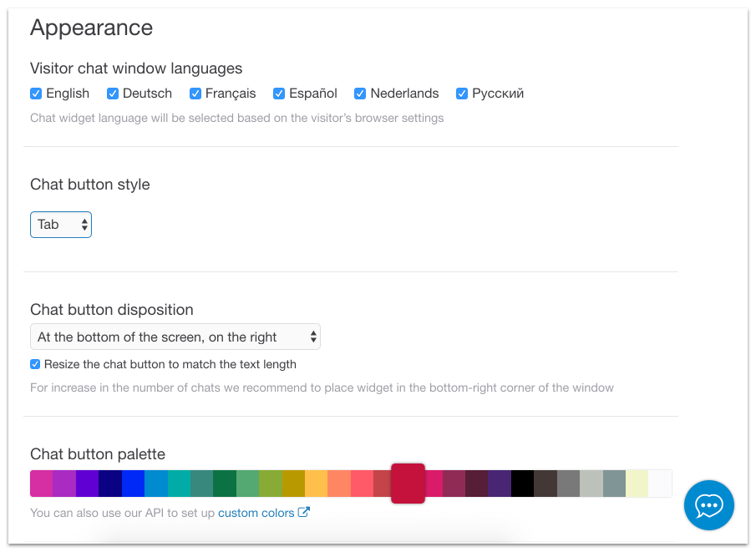Toggle the Nederlands language checkbox
756x552 pixels.
[x=360, y=94]
